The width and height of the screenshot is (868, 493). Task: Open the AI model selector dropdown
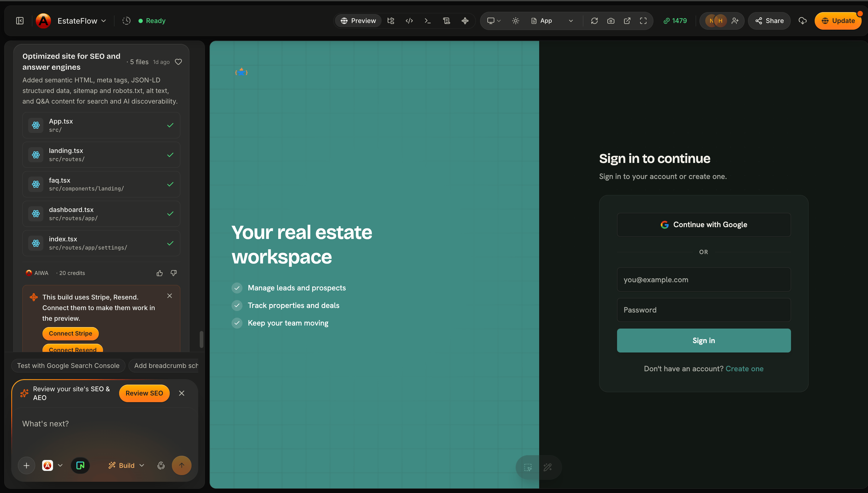(52, 465)
